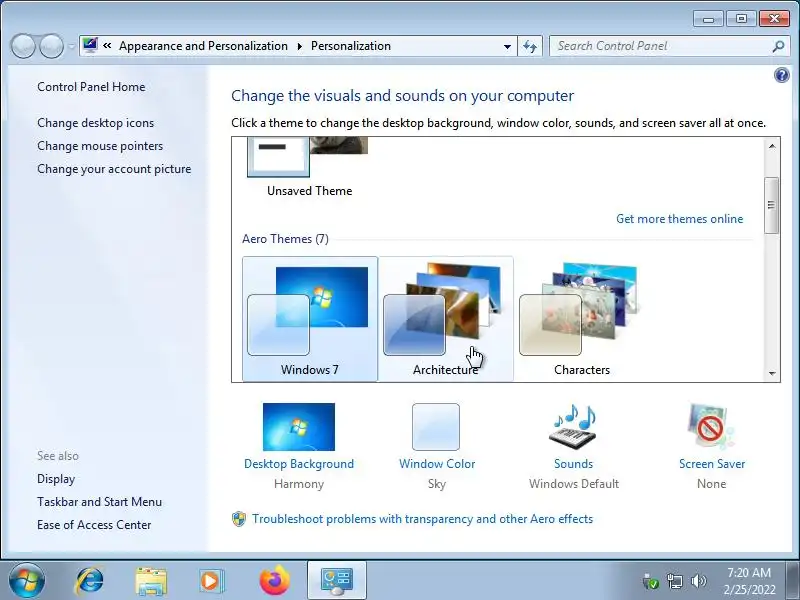The height and width of the screenshot is (600, 800).
Task: Launch Firefox from the taskbar
Action: [x=275, y=581]
